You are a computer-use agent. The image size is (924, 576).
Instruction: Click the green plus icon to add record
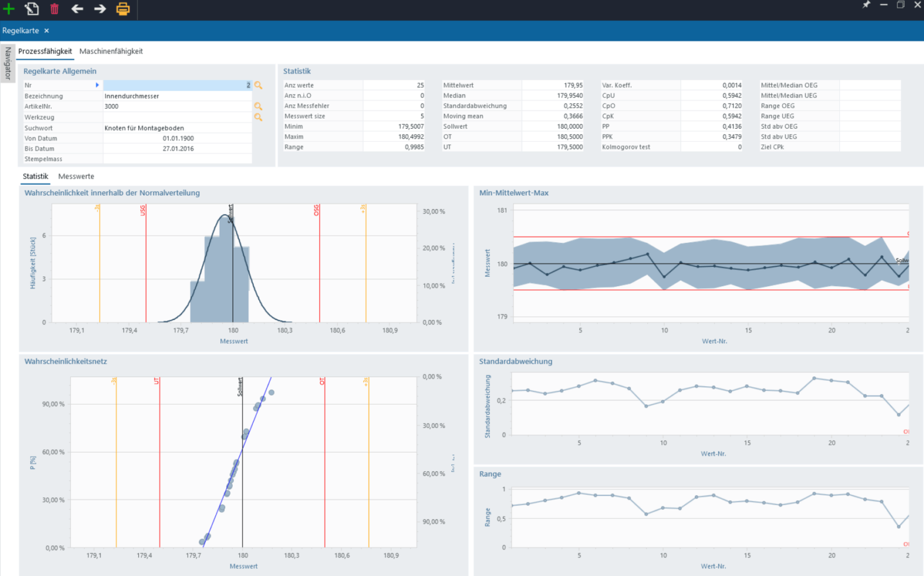(9, 9)
